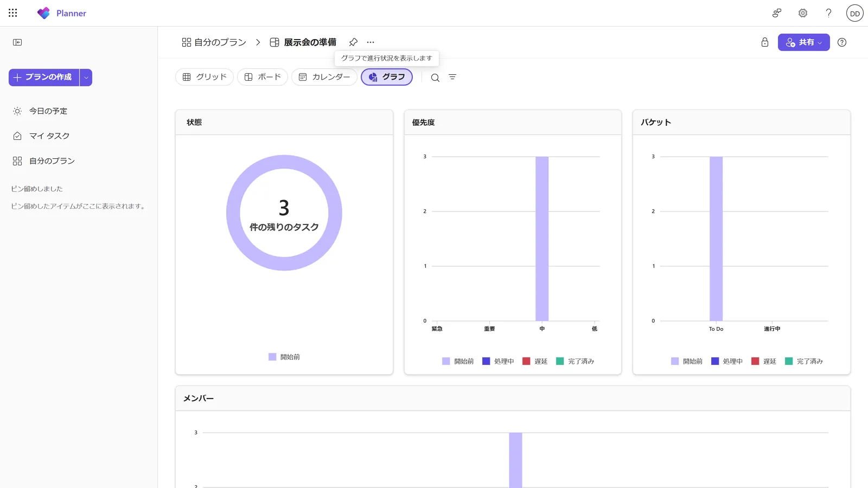
Task: Toggle 開始前 legend in 状態 chart
Action: point(284,357)
